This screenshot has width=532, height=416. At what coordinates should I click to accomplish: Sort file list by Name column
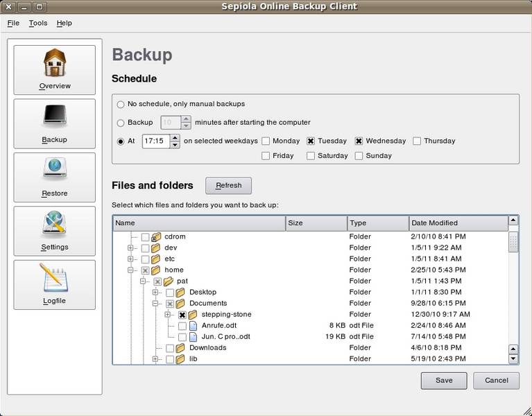tap(199, 223)
